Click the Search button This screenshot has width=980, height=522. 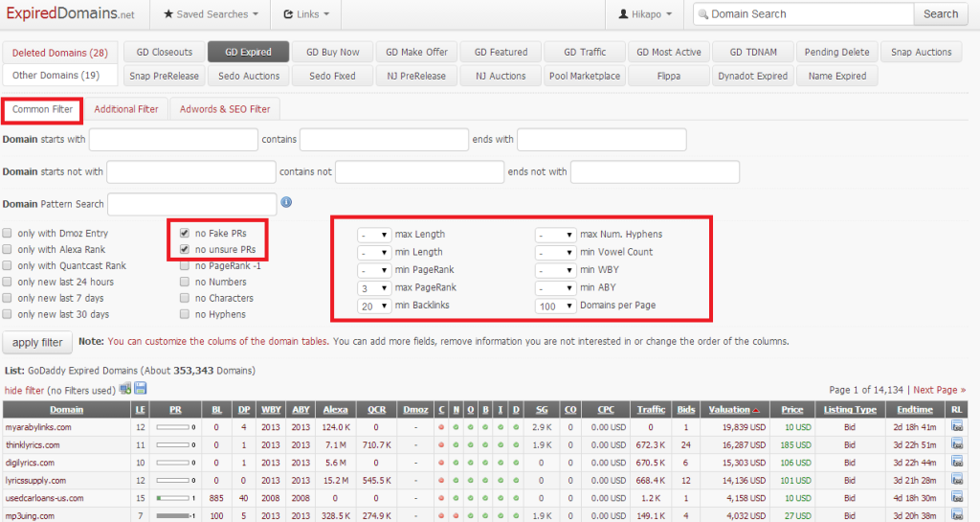(941, 13)
